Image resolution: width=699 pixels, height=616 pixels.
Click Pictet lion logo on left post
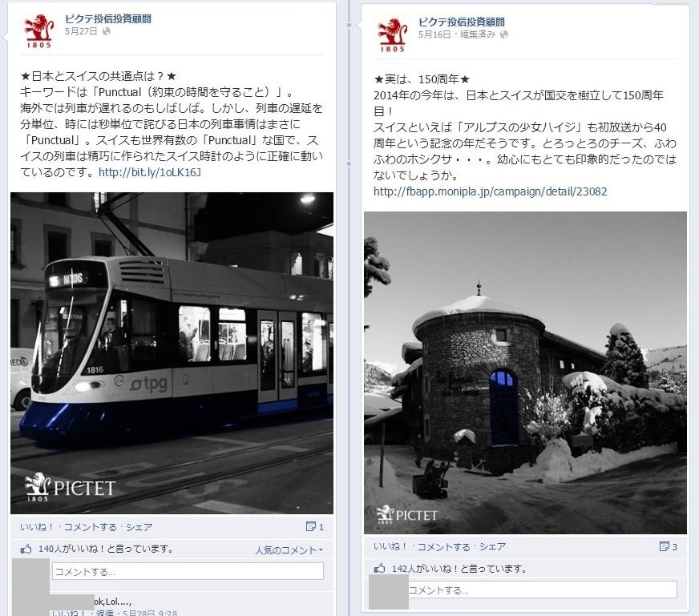click(x=38, y=30)
